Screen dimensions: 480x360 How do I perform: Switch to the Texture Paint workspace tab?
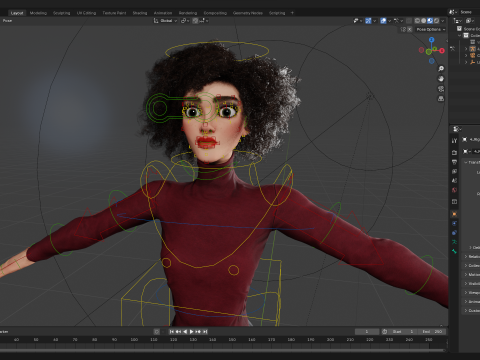114,13
